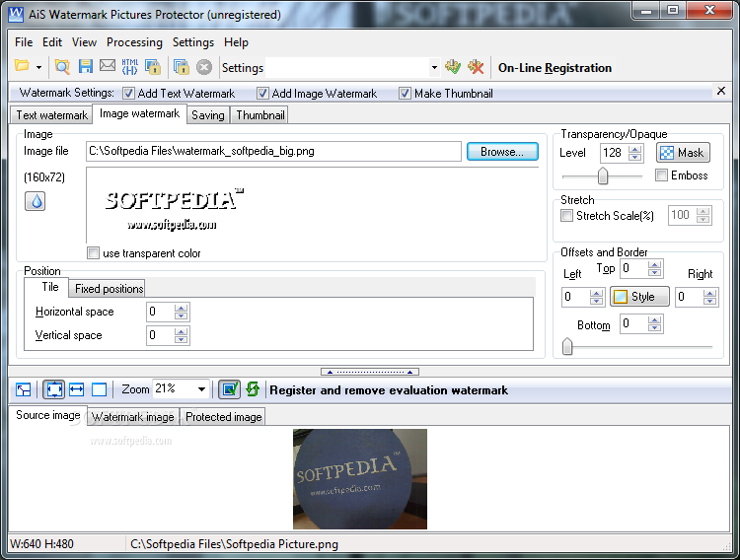The width and height of the screenshot is (740, 560).
Task: Click the Vertical space value field
Action: pyautogui.click(x=160, y=335)
